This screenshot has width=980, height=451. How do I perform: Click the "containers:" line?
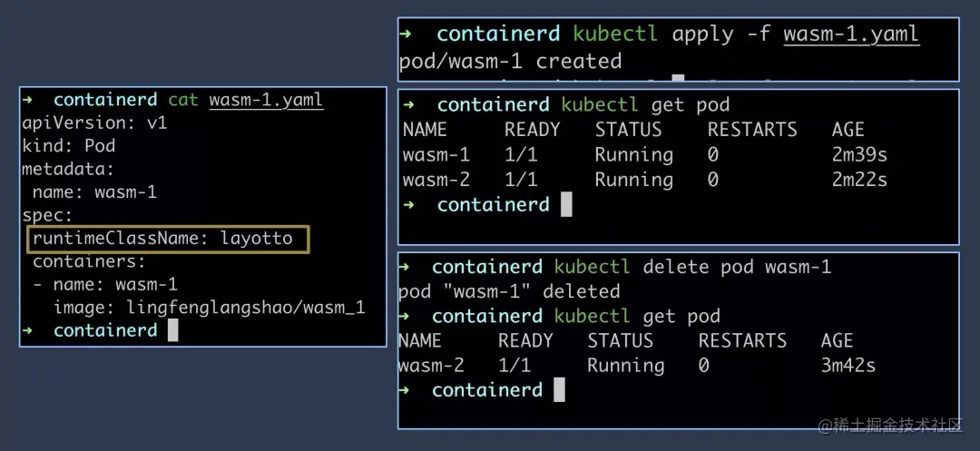pos(89,261)
